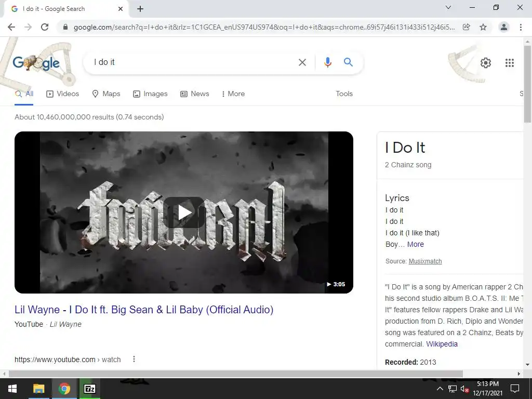Click the vertical scrollbar thumb
Screen dimensions: 532x399
(528, 84)
